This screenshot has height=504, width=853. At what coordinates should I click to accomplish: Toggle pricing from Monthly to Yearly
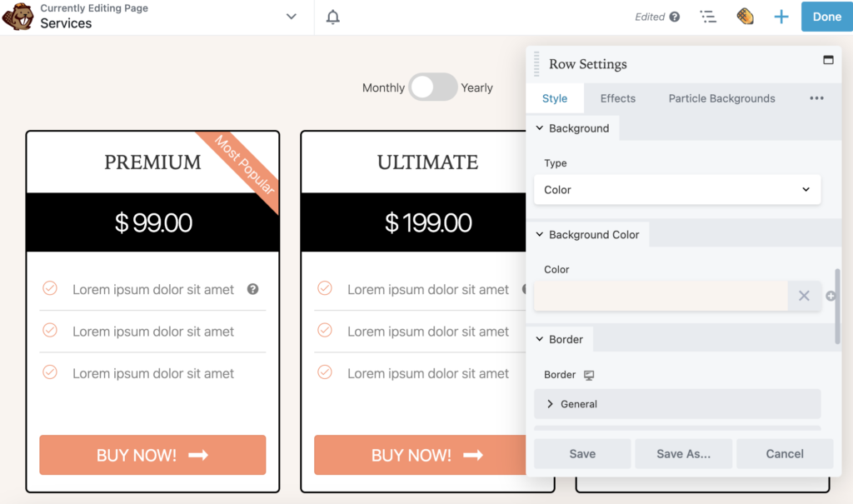point(433,87)
